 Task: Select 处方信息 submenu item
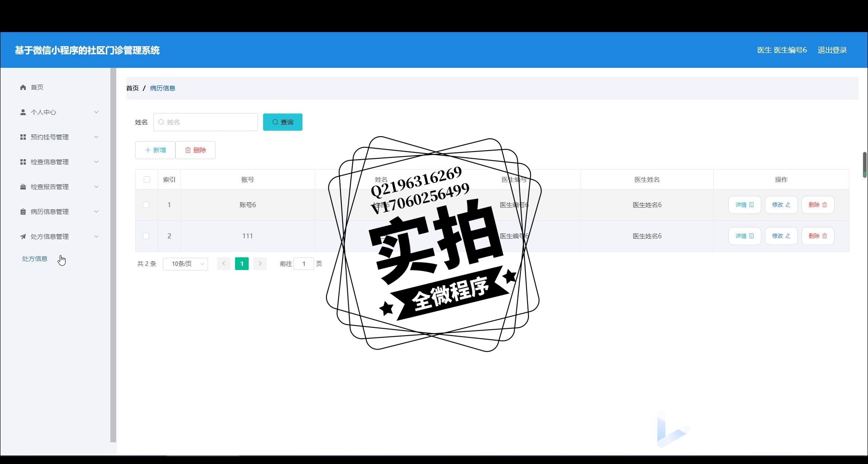pos(35,259)
